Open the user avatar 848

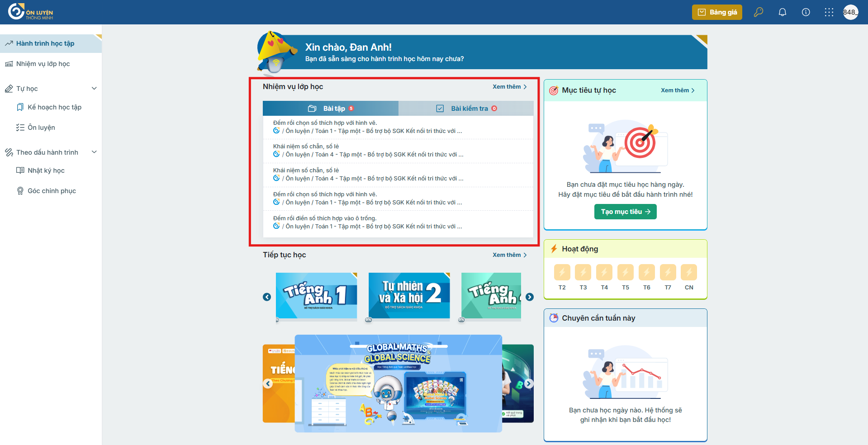click(x=850, y=12)
